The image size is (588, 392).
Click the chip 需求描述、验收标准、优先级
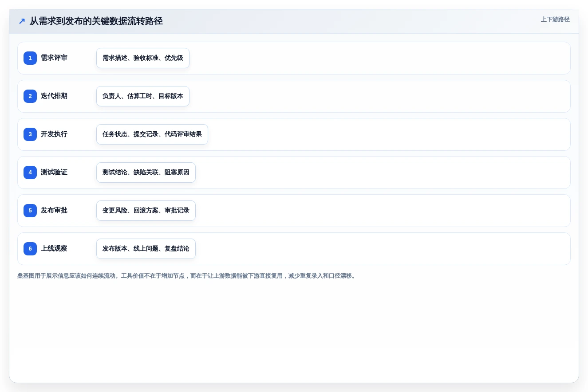click(143, 58)
